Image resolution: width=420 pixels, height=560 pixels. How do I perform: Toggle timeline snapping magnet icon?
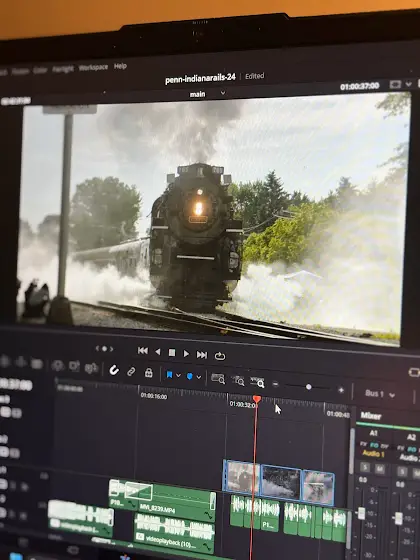coord(114,370)
